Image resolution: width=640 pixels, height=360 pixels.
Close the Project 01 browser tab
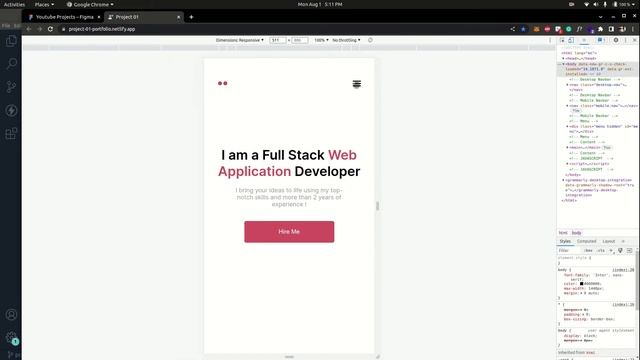[178, 17]
